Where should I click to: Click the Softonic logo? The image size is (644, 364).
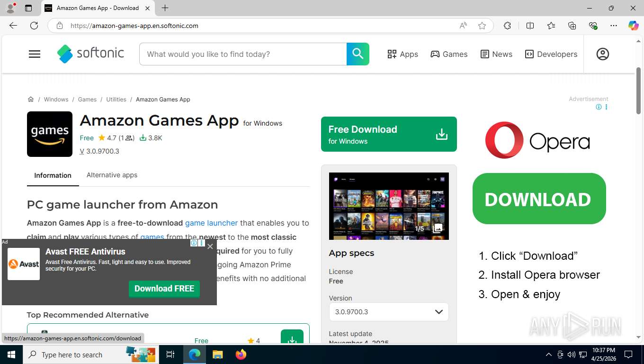(x=90, y=54)
